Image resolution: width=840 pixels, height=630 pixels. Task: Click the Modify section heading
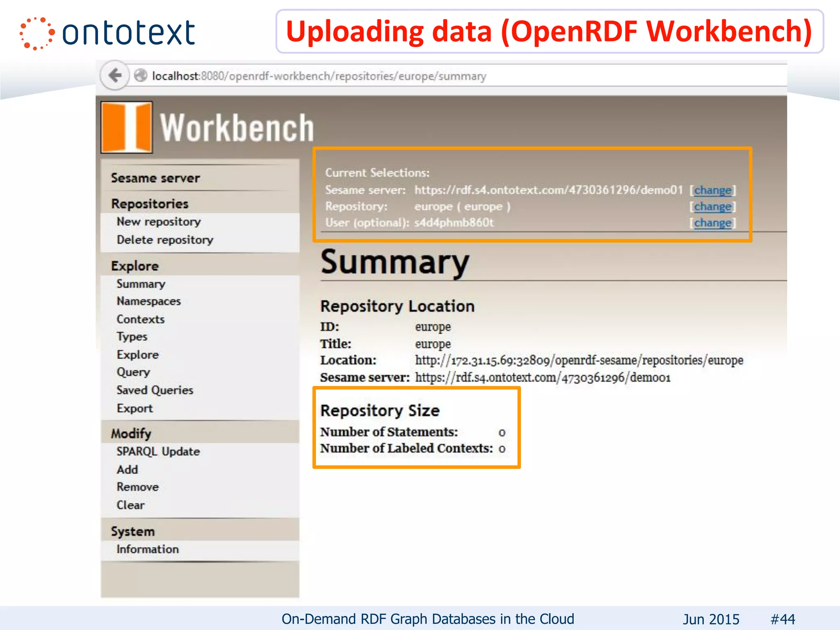(x=131, y=434)
